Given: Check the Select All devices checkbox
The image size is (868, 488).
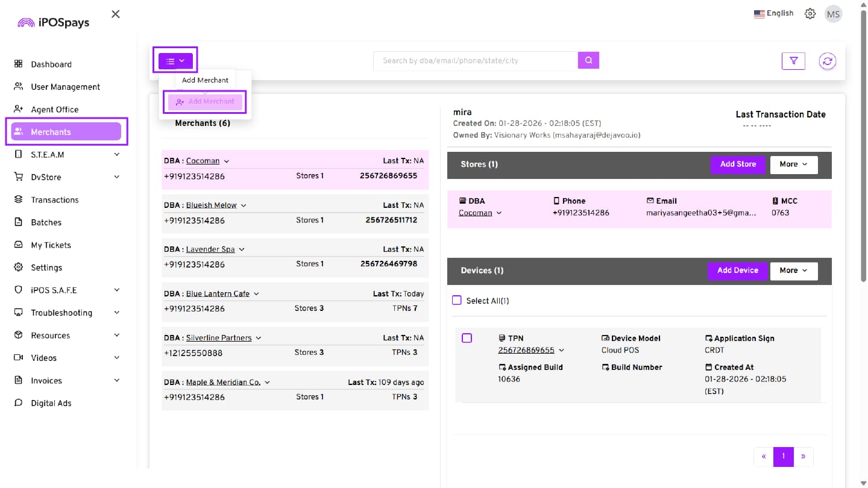Looking at the screenshot, I should [457, 301].
